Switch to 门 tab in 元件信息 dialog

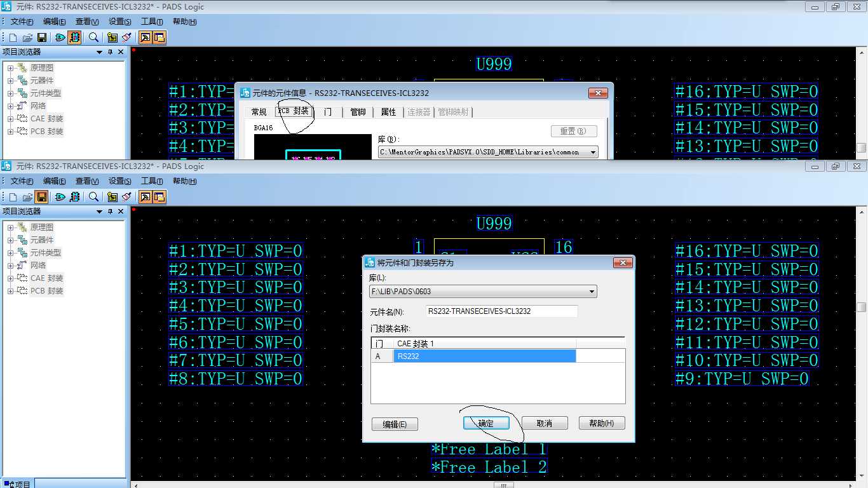(x=328, y=112)
